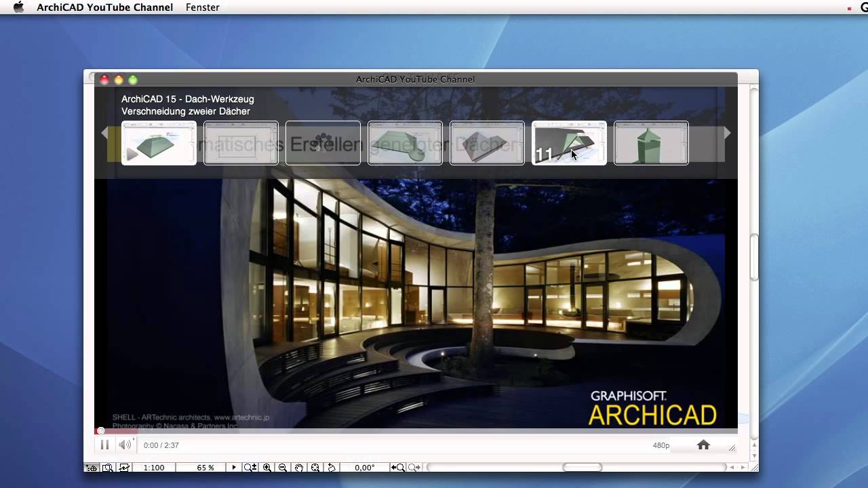Click the next zoom icon
Screen dimensions: 868x488
click(414, 468)
